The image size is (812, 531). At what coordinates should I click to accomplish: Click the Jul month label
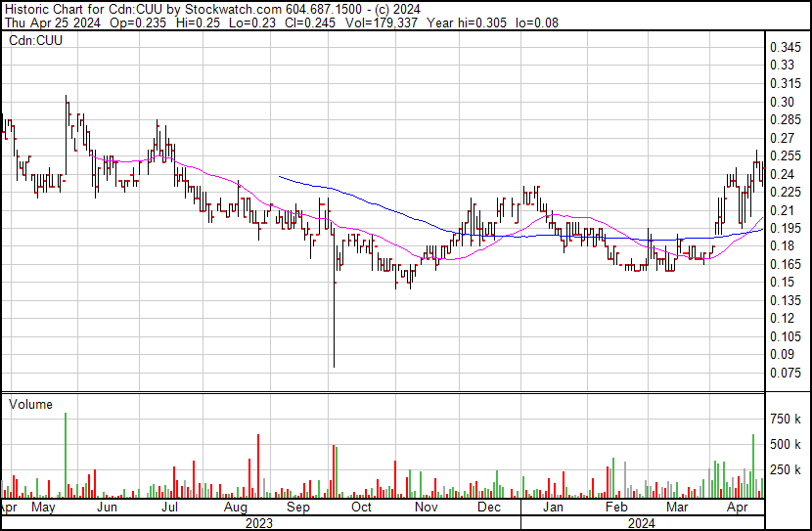(169, 508)
